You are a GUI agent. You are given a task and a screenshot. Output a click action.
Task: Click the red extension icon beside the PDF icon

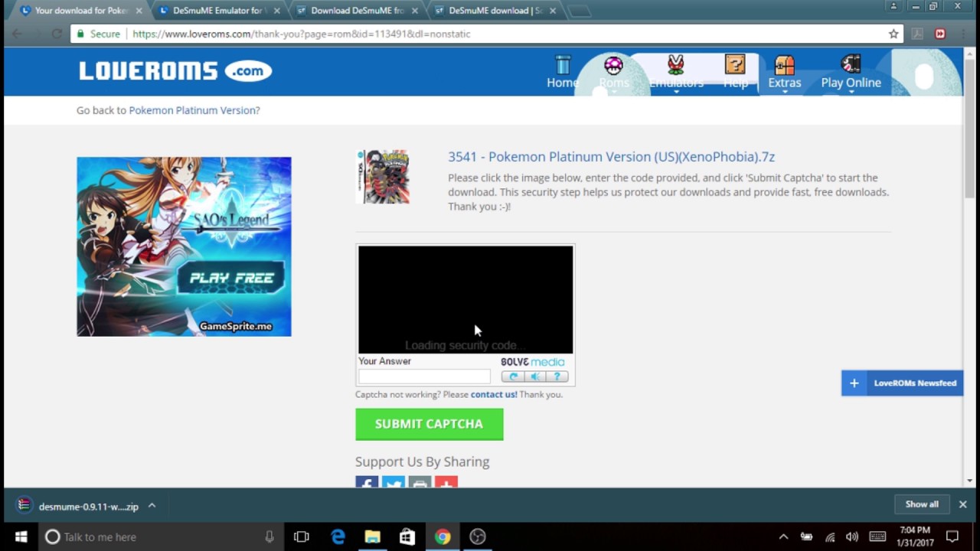coord(940,34)
